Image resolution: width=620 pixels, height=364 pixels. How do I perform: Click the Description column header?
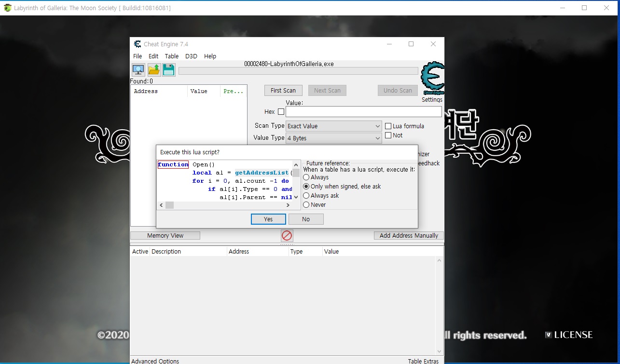pyautogui.click(x=189, y=251)
